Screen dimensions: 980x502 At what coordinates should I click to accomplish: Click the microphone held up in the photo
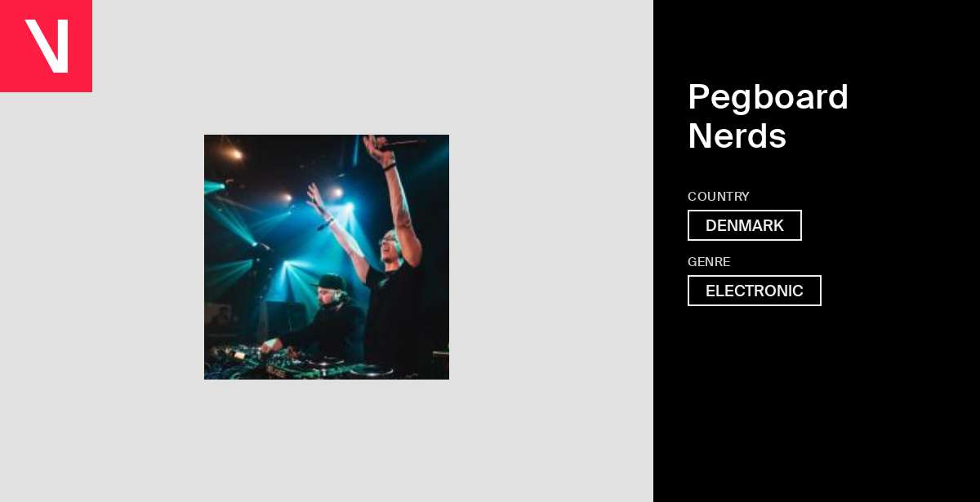[x=399, y=144]
